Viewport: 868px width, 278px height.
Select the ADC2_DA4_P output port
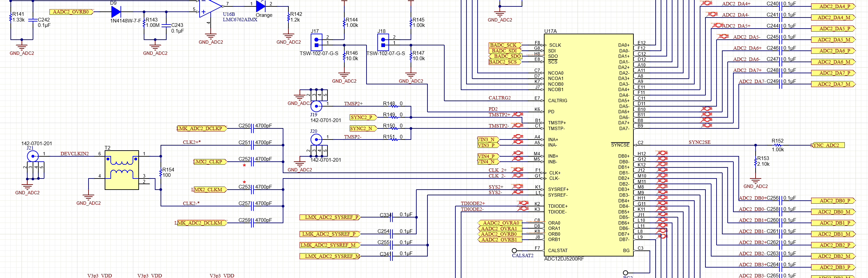(833, 6)
